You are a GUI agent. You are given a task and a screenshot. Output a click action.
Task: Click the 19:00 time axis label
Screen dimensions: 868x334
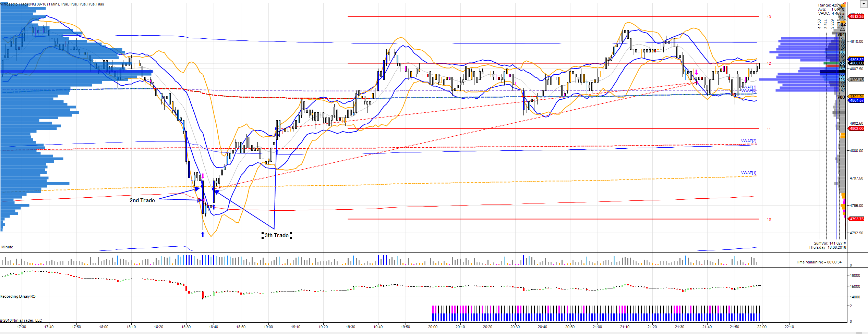pos(268,327)
